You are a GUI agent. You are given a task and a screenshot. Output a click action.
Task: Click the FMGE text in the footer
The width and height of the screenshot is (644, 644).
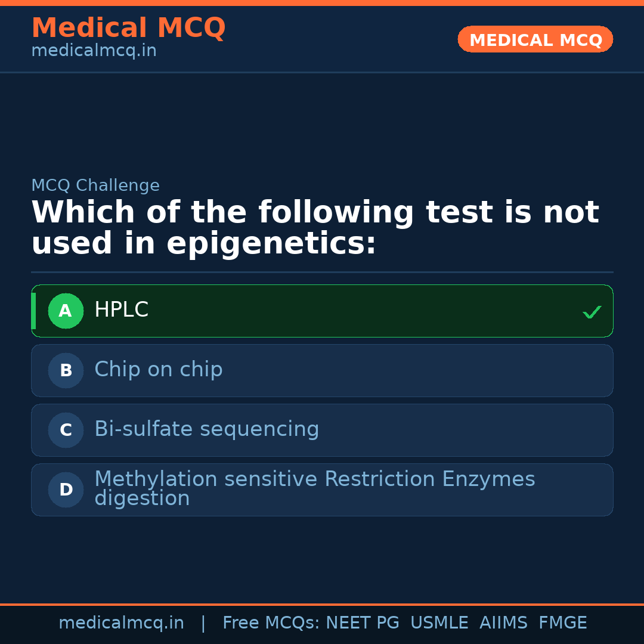click(562, 622)
